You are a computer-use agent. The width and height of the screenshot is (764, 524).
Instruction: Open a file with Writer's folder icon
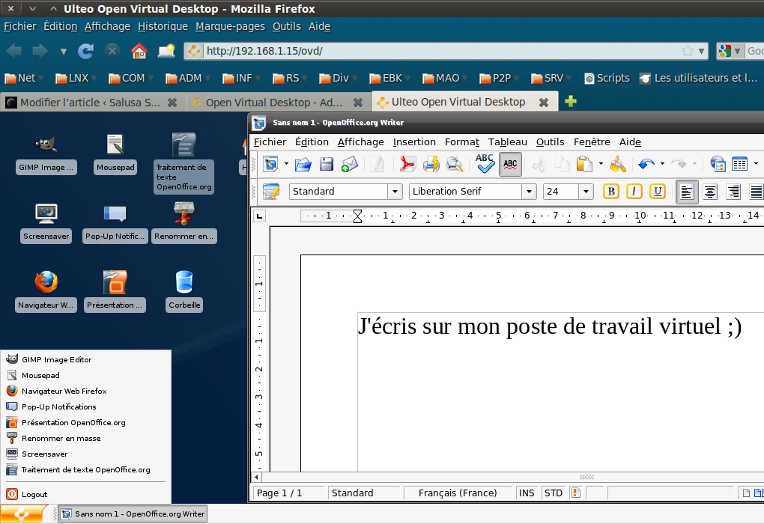[x=303, y=164]
